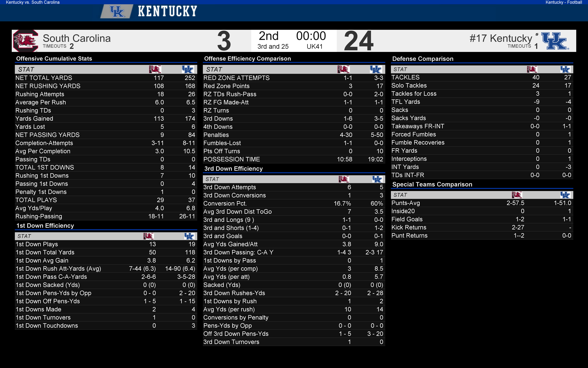Click the 3rd Down Efficiency section title
Image resolution: width=588 pixels, height=368 pixels.
tap(233, 169)
